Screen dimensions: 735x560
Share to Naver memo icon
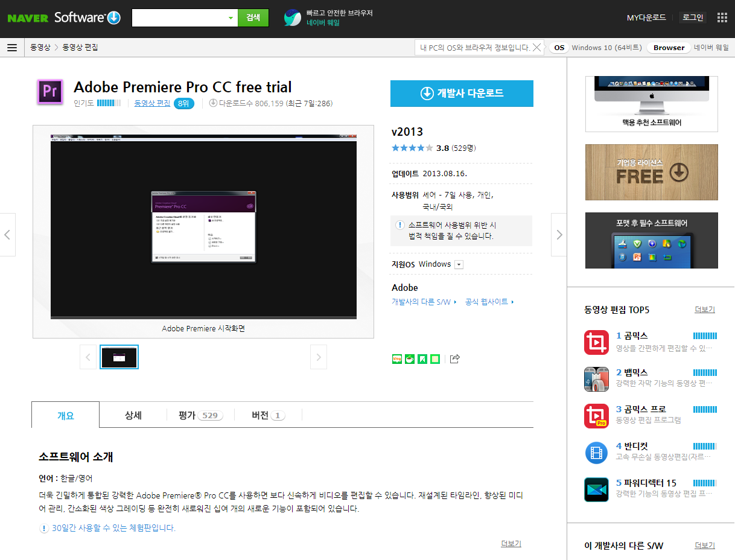[x=435, y=359]
